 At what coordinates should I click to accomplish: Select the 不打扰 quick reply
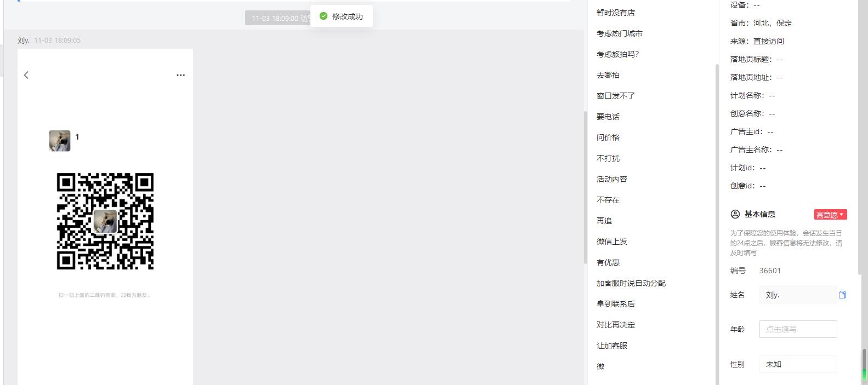click(x=608, y=158)
